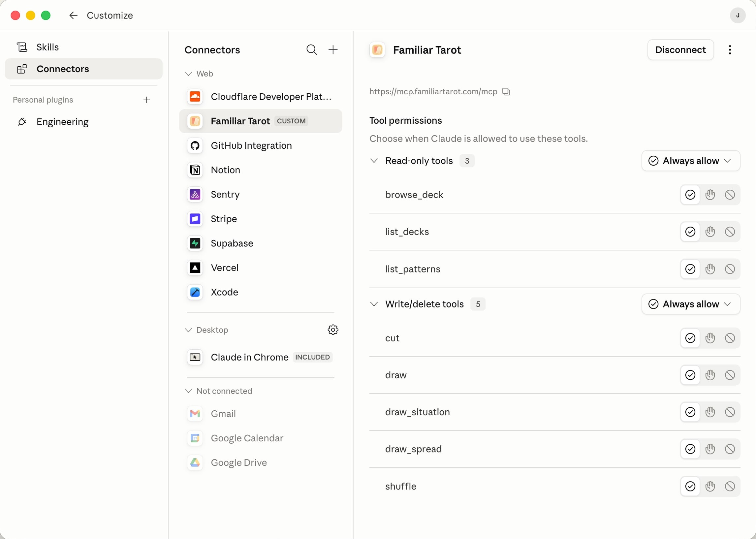Open the GitHub Integration connector
This screenshot has height=539, width=756.
[261, 145]
